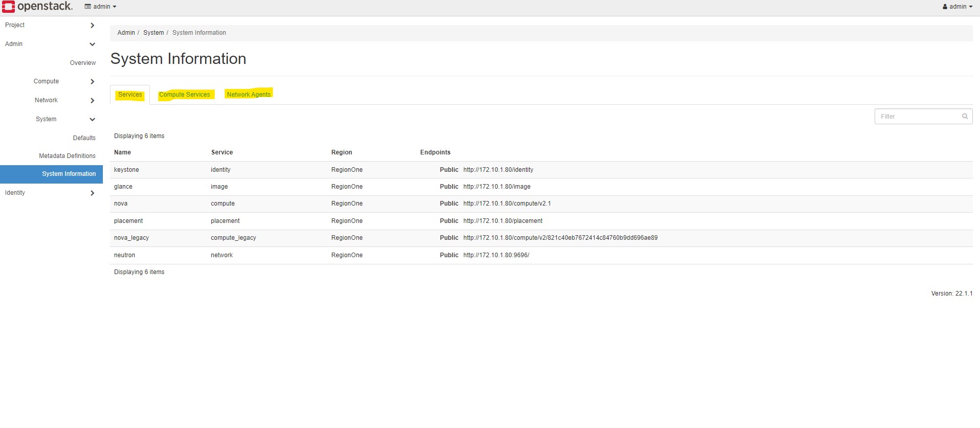This screenshot has height=428, width=980.
Task: Click the OpenStack logo
Action: coord(37,7)
